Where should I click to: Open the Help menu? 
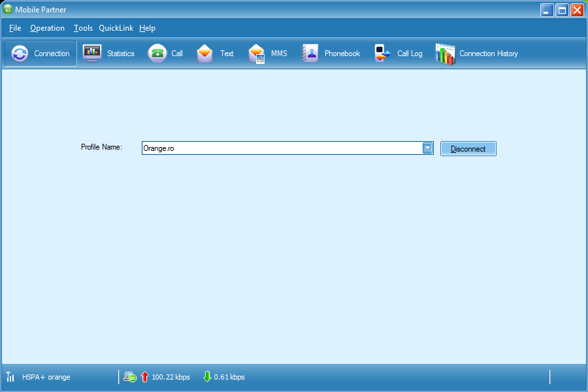tap(147, 28)
